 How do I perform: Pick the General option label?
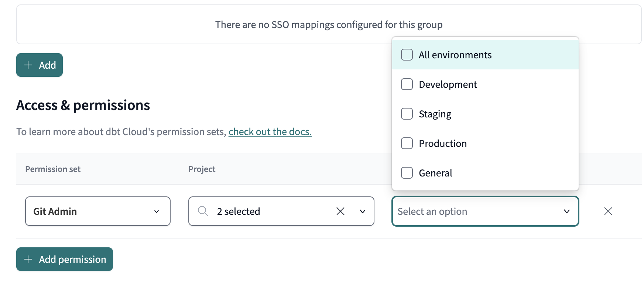point(435,173)
